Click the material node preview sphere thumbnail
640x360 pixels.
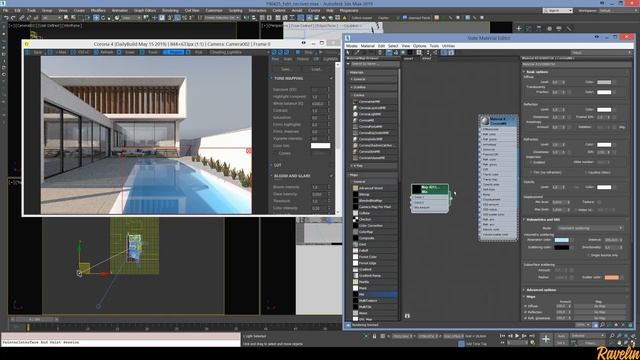(484, 121)
